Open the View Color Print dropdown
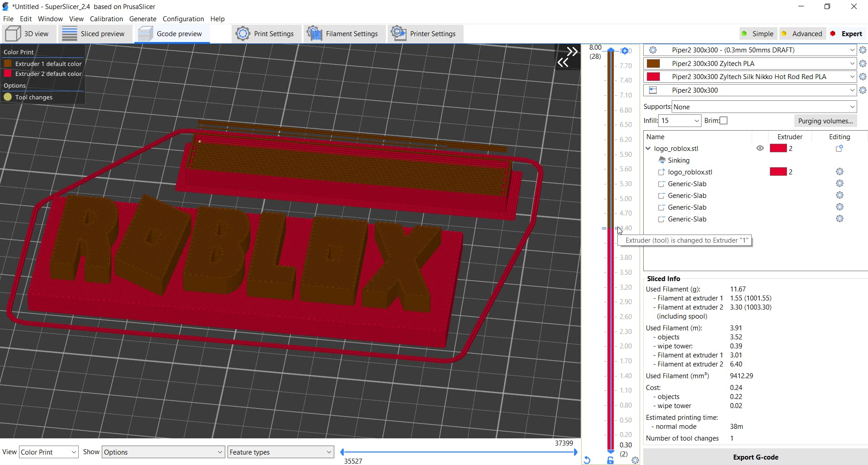868x465 pixels. (x=49, y=452)
